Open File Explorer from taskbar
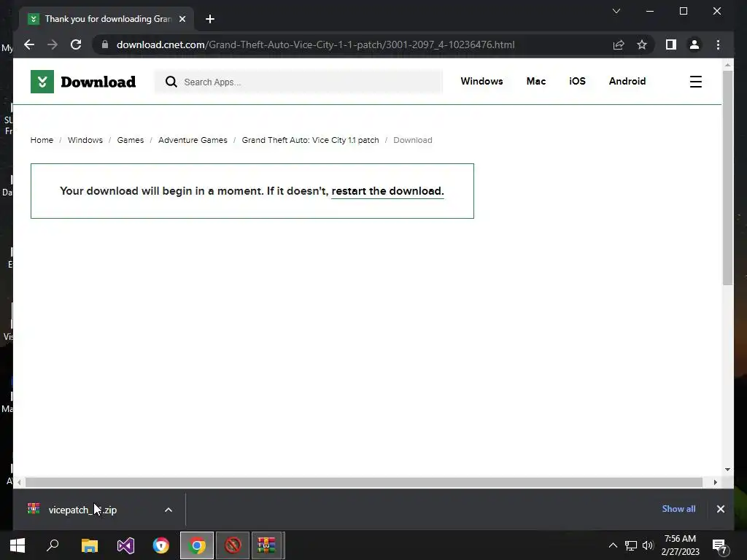The image size is (747, 560). point(90,545)
